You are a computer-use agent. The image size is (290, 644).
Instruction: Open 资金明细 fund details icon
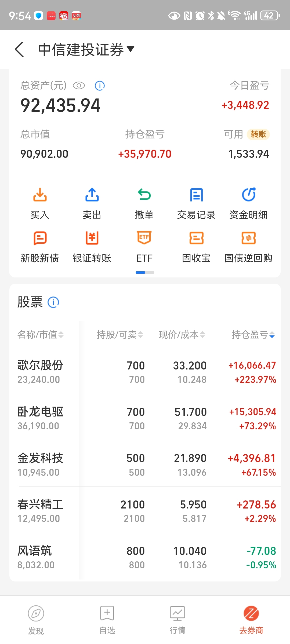[x=249, y=195]
